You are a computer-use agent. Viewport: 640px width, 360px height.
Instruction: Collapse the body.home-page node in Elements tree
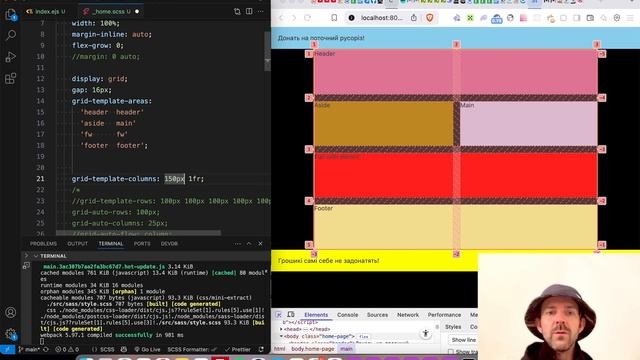tap(281, 336)
